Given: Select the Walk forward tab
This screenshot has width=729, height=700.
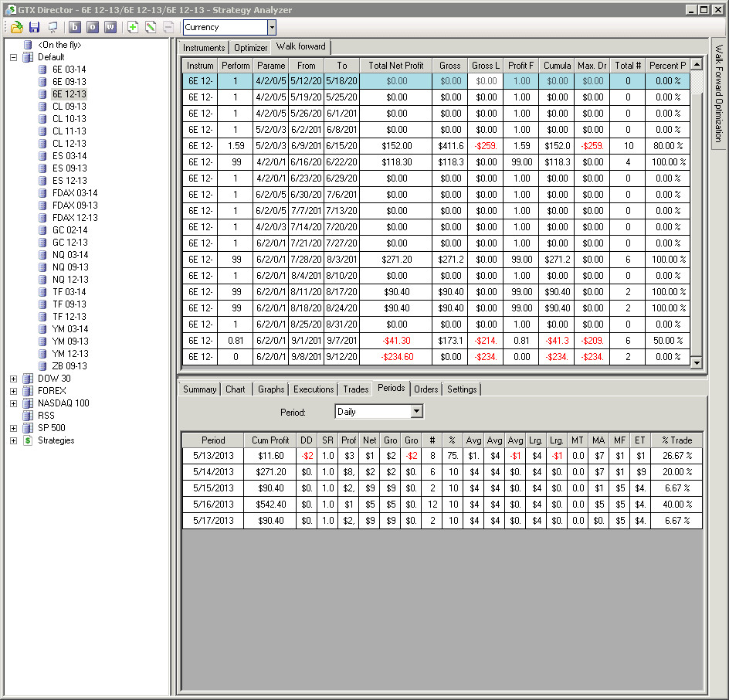Looking at the screenshot, I should click(301, 46).
